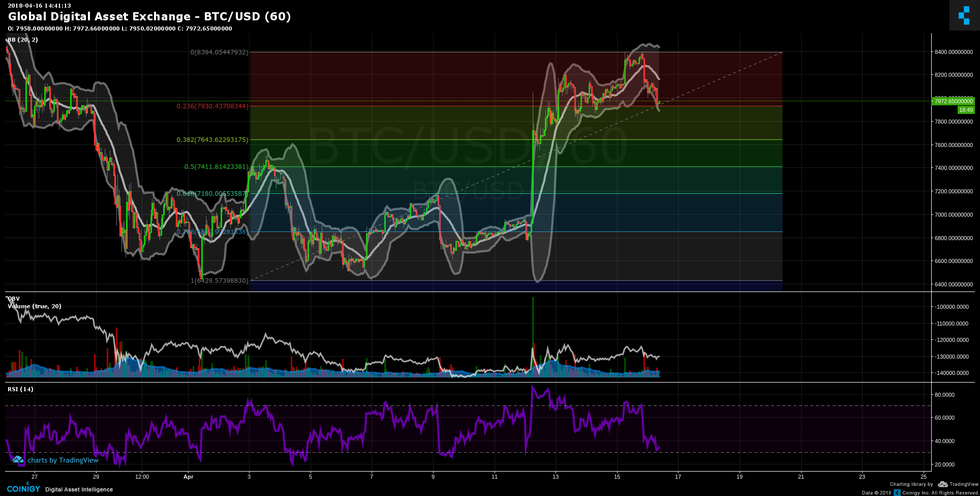Click the green current price tag '7972.65000000'
This screenshot has height=496, width=980.
coord(954,101)
